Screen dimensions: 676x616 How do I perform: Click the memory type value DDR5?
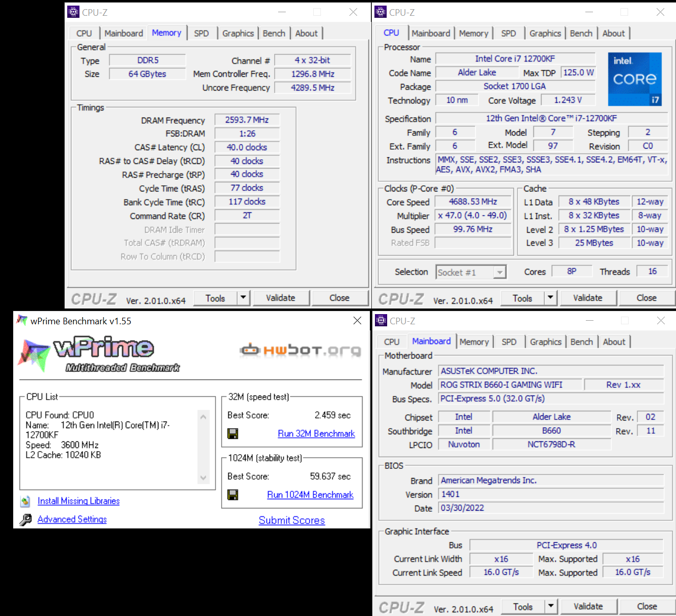click(148, 60)
